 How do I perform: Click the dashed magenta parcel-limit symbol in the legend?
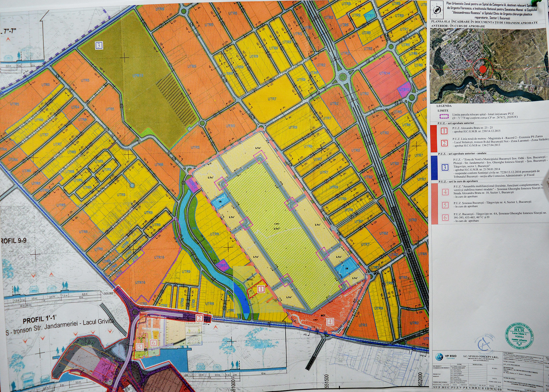444,116
